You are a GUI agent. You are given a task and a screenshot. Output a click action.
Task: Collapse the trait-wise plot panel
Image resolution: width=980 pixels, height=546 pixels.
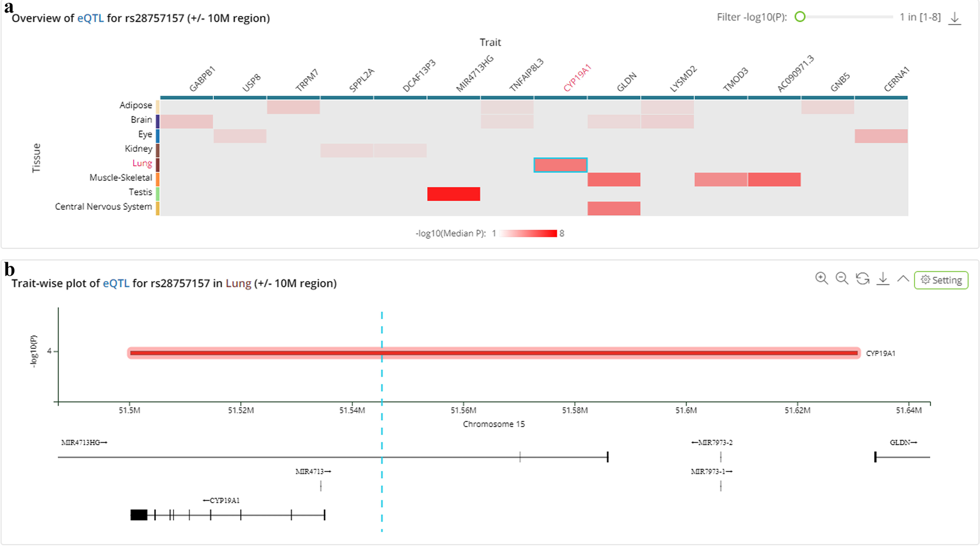(903, 278)
